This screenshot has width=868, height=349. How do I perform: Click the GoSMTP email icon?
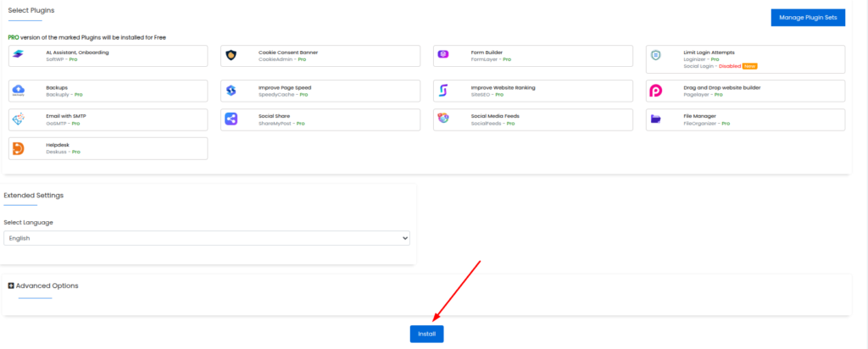point(19,119)
